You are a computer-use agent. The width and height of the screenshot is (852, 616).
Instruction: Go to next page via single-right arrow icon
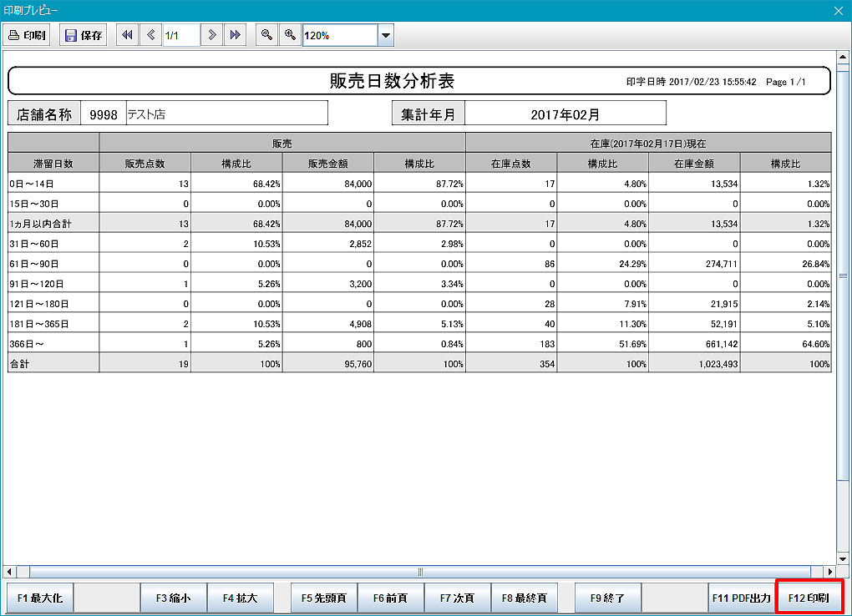pos(214,34)
